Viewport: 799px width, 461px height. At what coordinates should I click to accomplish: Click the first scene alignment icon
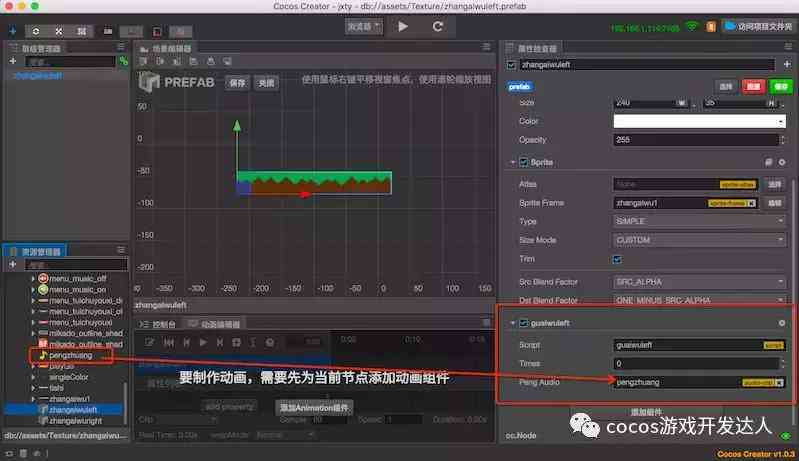144,62
